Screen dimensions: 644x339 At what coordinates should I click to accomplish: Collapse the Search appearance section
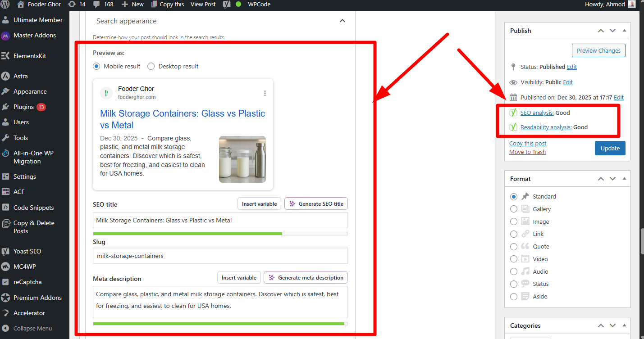point(343,21)
